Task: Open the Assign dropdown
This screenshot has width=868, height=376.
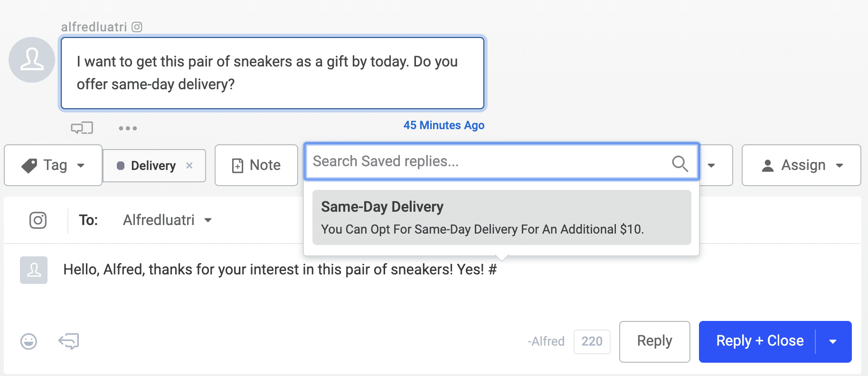Action: tap(801, 165)
